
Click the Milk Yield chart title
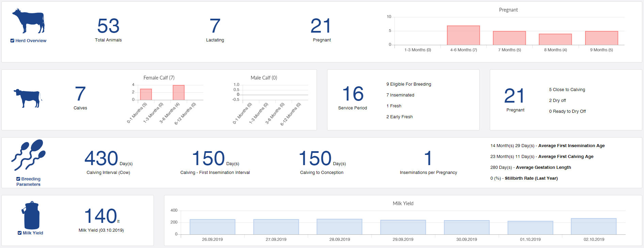coord(403,203)
